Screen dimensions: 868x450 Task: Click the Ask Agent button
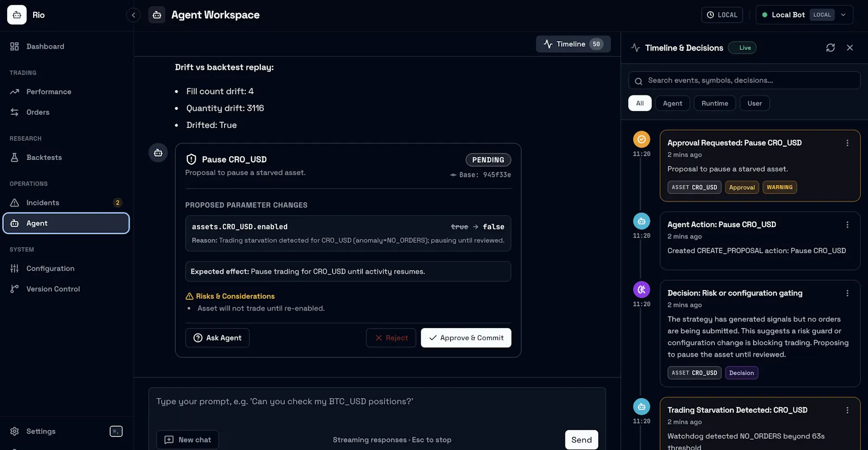click(218, 338)
